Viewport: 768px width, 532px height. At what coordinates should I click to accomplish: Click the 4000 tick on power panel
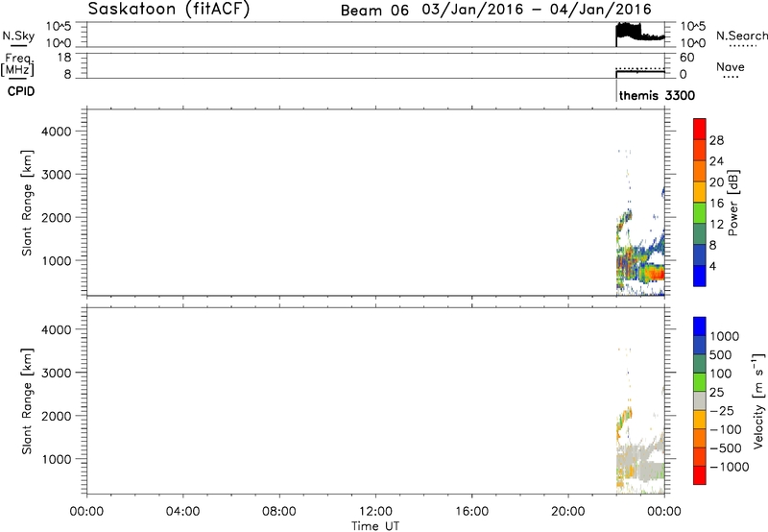57,132
